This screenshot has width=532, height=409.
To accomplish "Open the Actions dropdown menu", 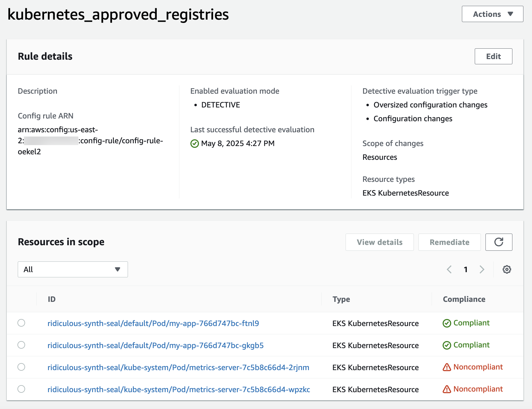I will (x=492, y=14).
